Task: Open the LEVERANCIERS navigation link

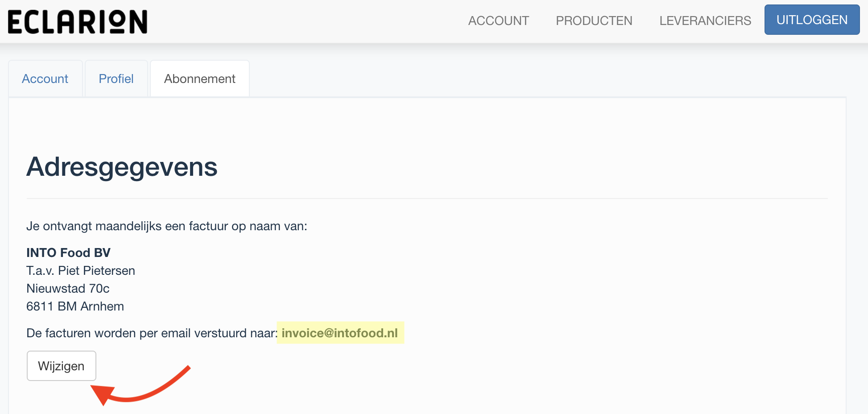Action: tap(705, 21)
